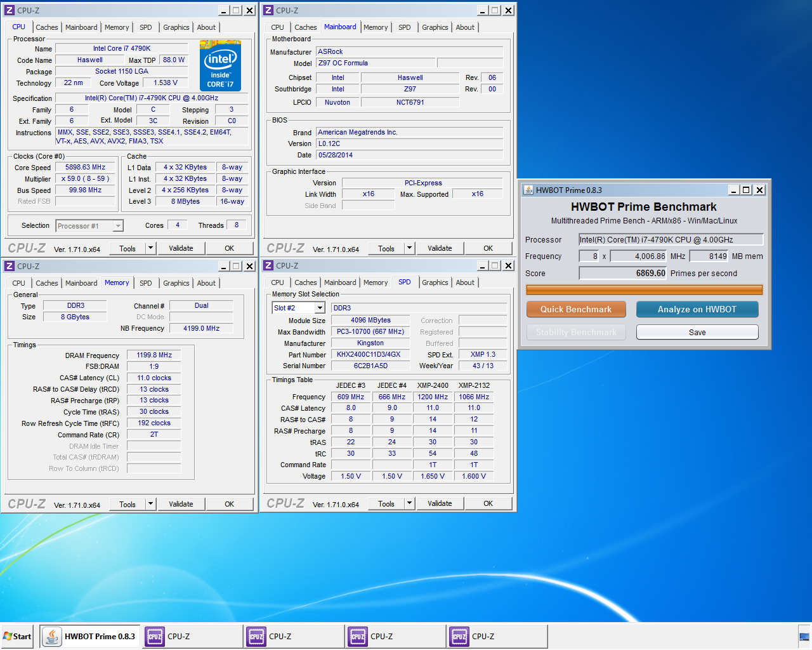Image resolution: width=812 pixels, height=650 pixels.
Task: Click Quick Benchmark in HWBOT Prime
Action: (576, 309)
